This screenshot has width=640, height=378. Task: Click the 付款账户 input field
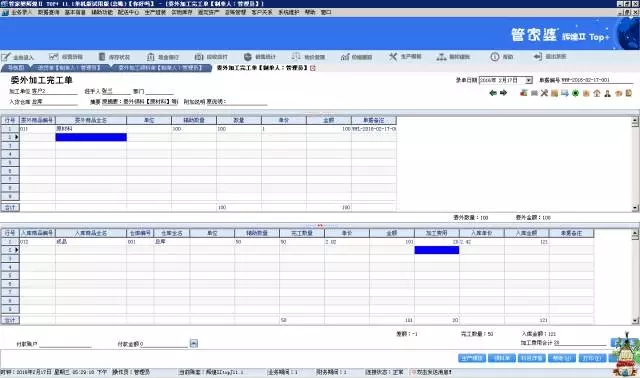[x=65, y=344]
